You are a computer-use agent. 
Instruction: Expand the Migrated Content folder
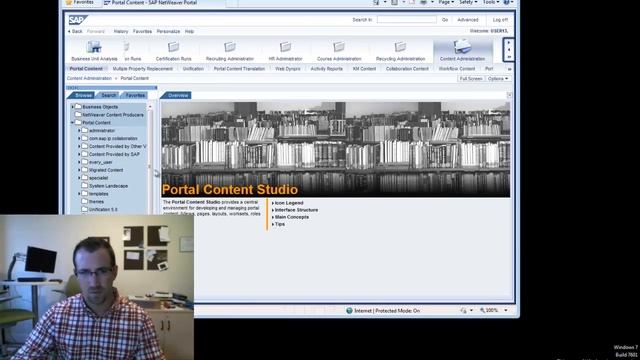point(79,170)
